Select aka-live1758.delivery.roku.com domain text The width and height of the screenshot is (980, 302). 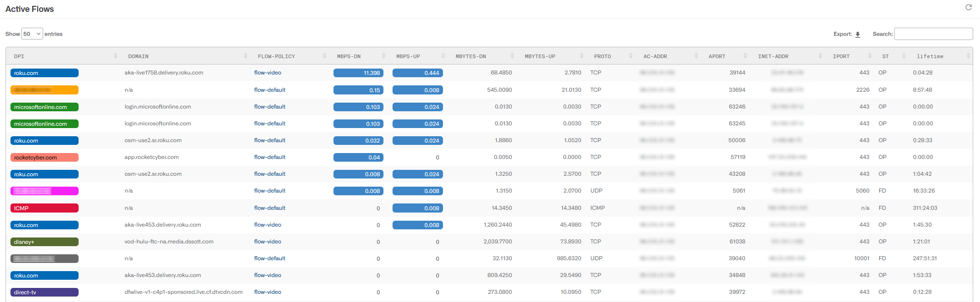click(x=164, y=73)
